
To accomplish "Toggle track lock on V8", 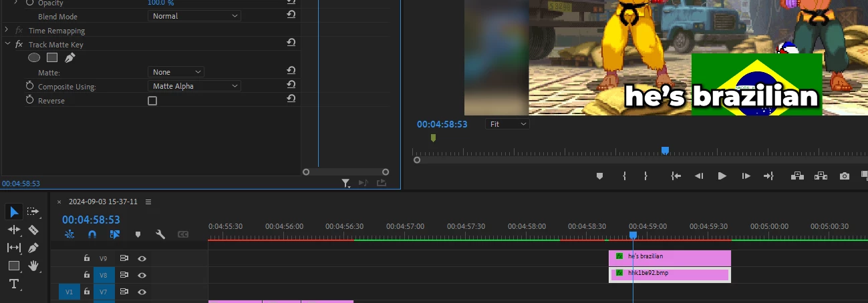I will [87, 274].
